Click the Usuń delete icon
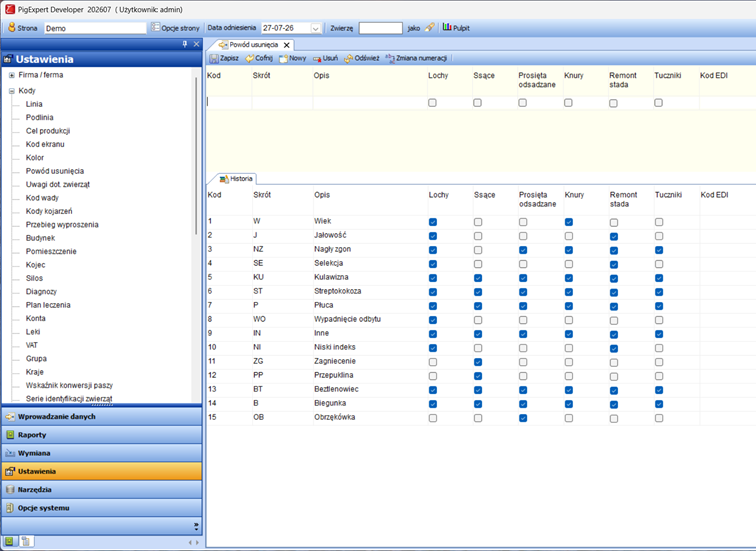Viewport: 756px width, 551px height. coord(317,59)
